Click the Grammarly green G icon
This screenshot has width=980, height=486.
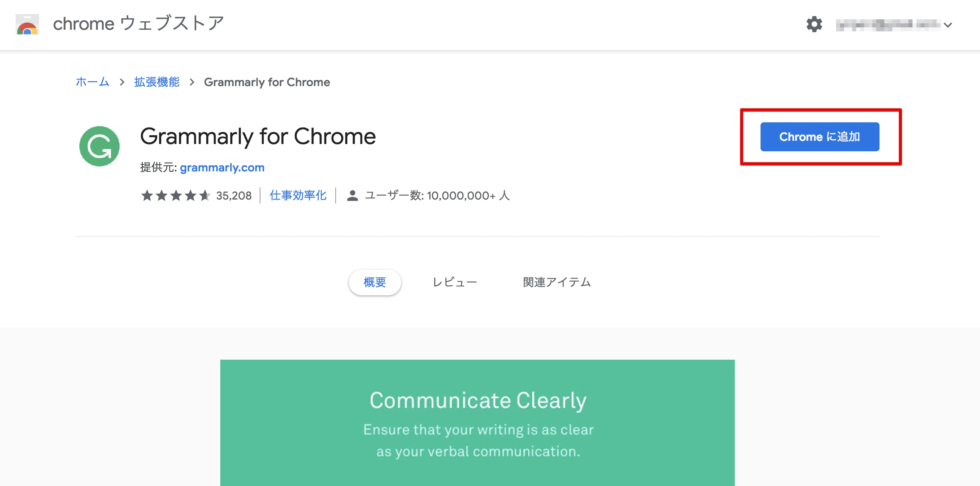pos(99,146)
